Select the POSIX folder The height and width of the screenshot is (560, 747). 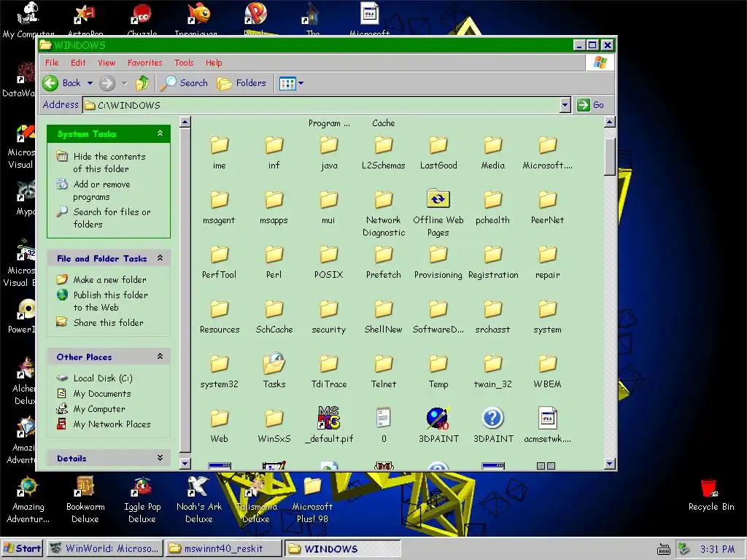pos(329,262)
